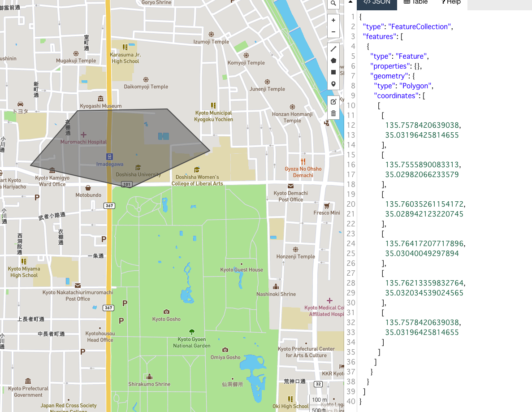Switch to the Table tab
The width and height of the screenshot is (532, 412).
(415, 3)
